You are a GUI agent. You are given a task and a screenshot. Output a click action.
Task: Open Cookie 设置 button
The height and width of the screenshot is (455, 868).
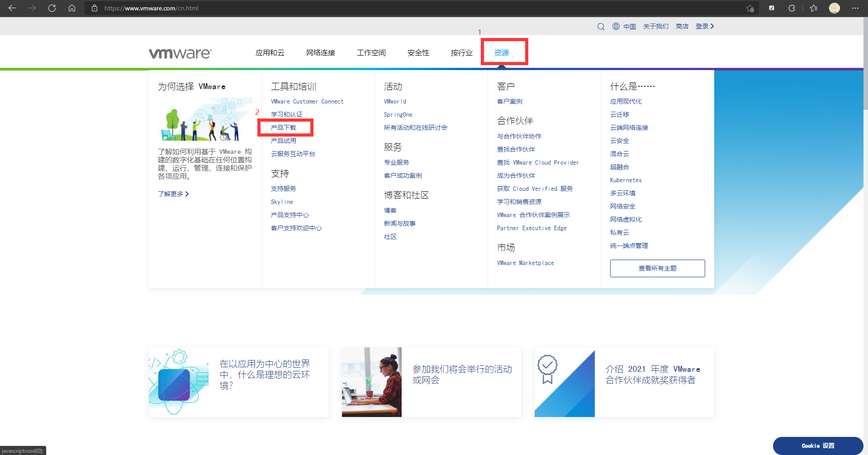[818, 446]
